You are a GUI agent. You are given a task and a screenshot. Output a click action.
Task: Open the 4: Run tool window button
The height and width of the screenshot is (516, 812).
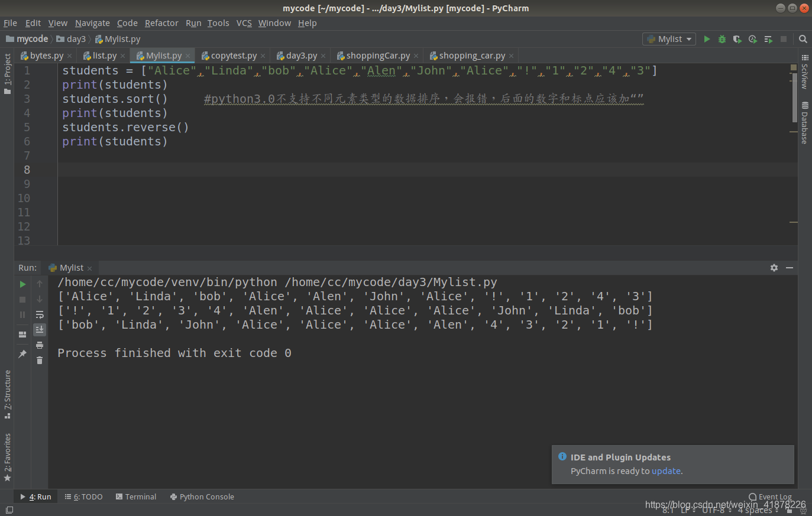[35, 497]
